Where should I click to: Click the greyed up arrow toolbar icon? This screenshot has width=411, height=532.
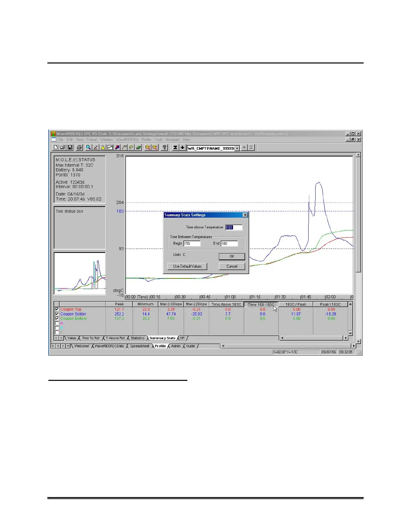pos(244,147)
